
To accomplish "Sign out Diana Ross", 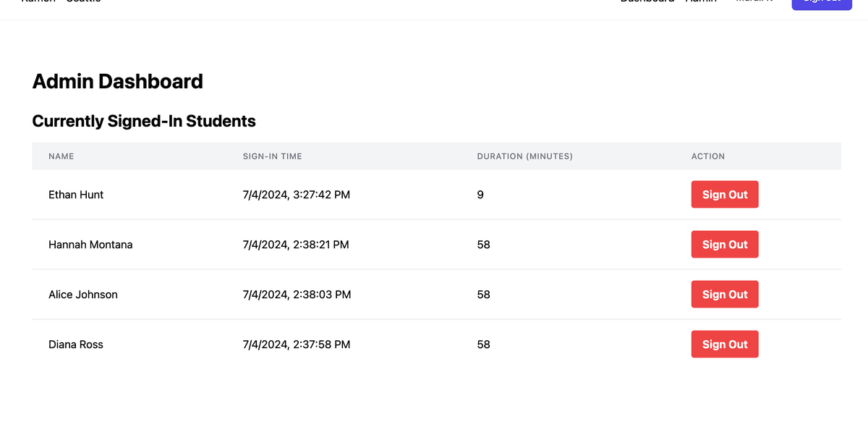I will point(724,344).
